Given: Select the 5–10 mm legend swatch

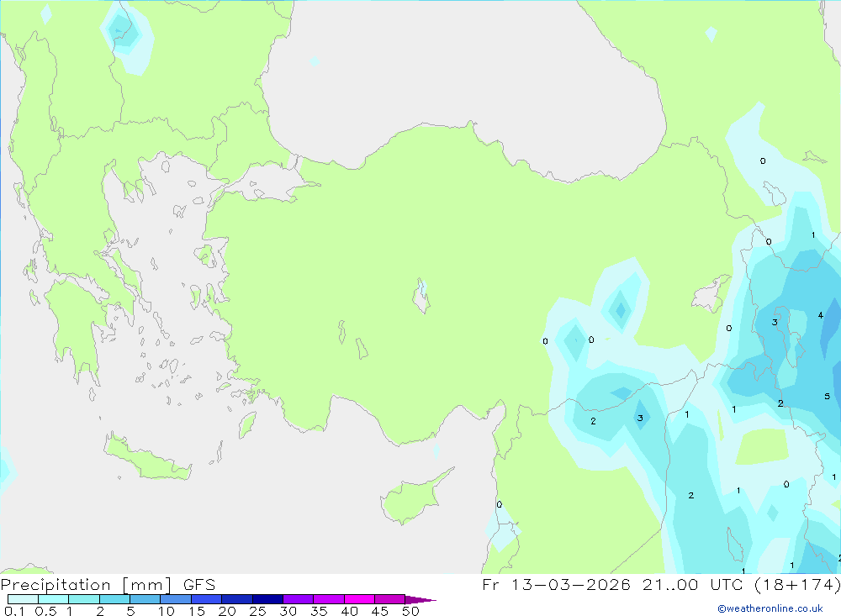Looking at the screenshot, I should tap(145, 599).
